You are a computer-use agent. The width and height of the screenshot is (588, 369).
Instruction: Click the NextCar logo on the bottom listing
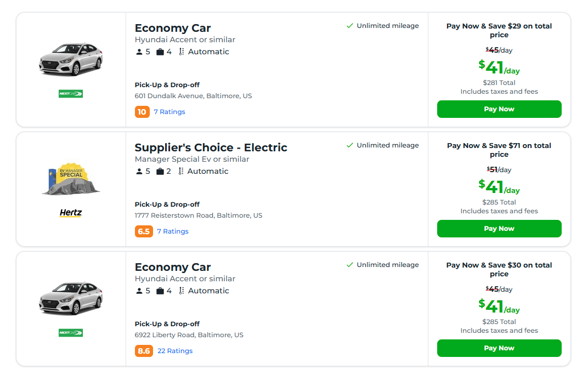70,332
